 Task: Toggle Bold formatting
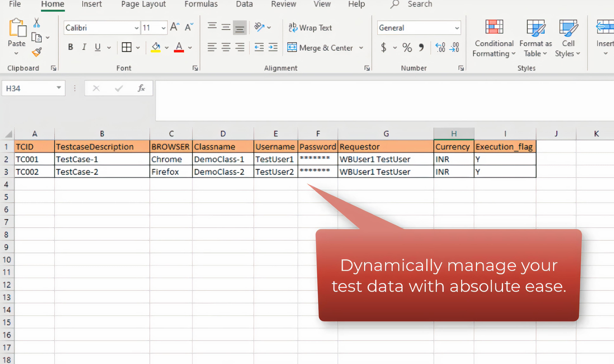[71, 47]
